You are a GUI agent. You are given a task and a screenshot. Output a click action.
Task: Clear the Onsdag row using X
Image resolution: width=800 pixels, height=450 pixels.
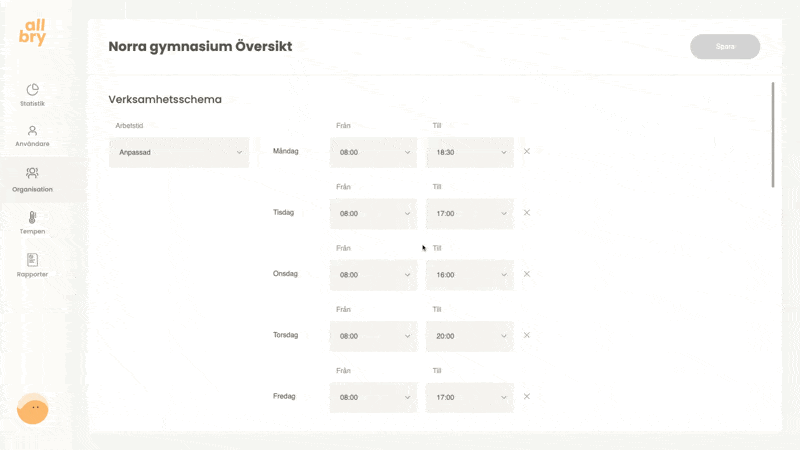(x=527, y=273)
